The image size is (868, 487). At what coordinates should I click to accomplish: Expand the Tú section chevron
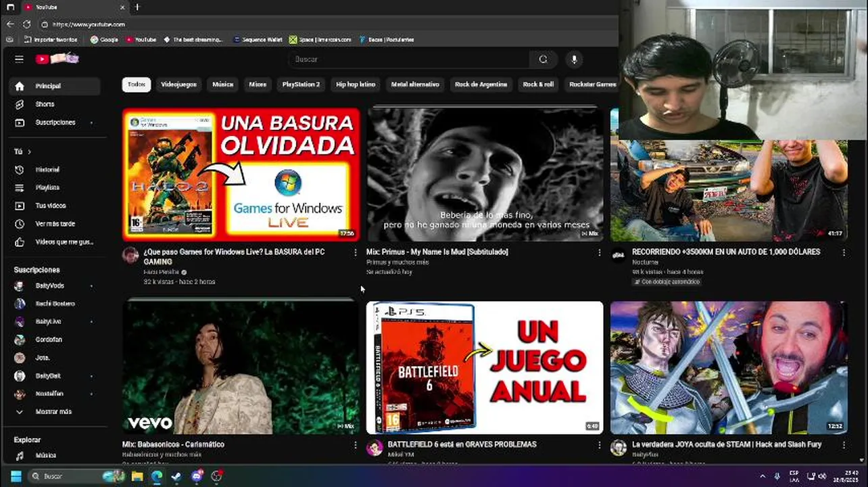click(x=29, y=152)
